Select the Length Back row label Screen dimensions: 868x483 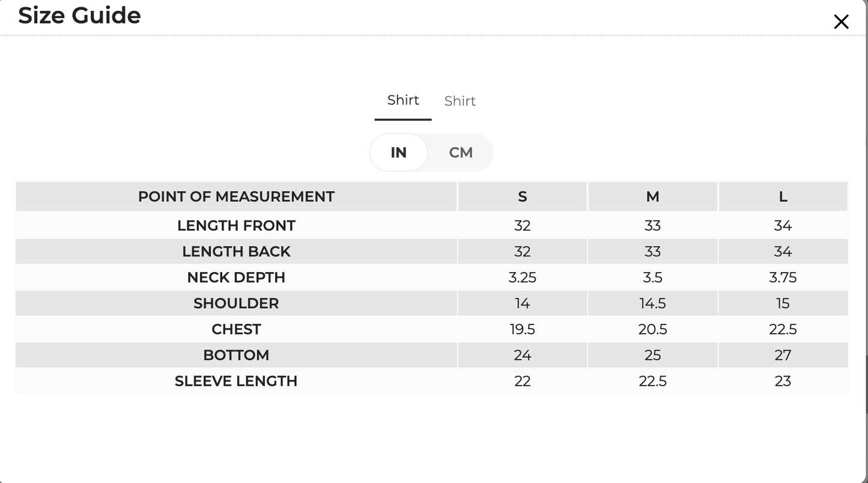click(236, 251)
